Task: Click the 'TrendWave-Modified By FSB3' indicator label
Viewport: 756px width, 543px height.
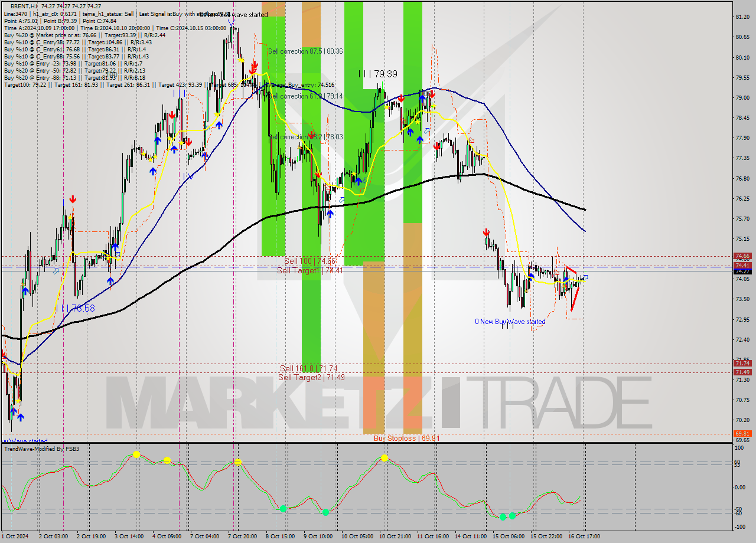Action: point(42,449)
